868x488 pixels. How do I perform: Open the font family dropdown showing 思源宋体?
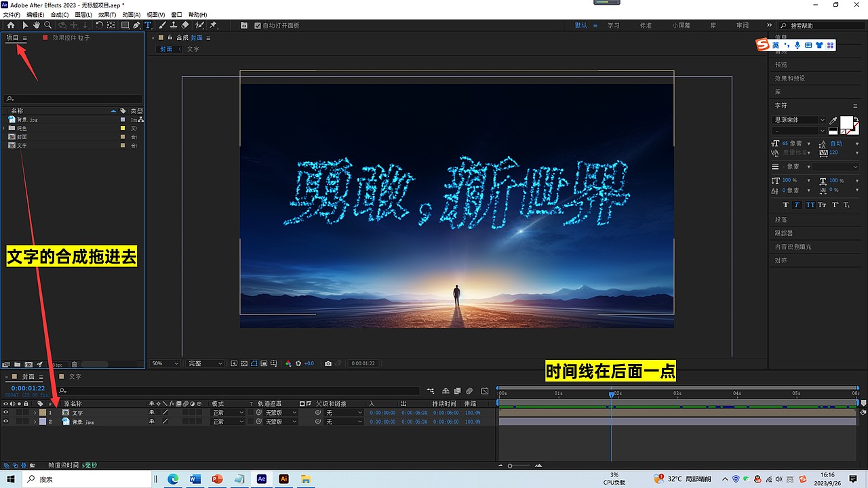(797, 120)
